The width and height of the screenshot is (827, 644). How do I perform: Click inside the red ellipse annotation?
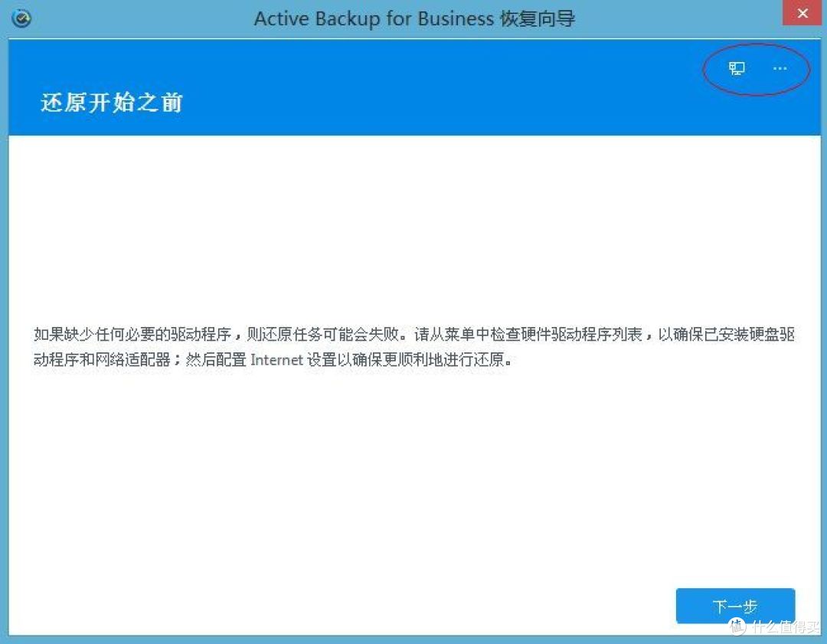pos(755,67)
